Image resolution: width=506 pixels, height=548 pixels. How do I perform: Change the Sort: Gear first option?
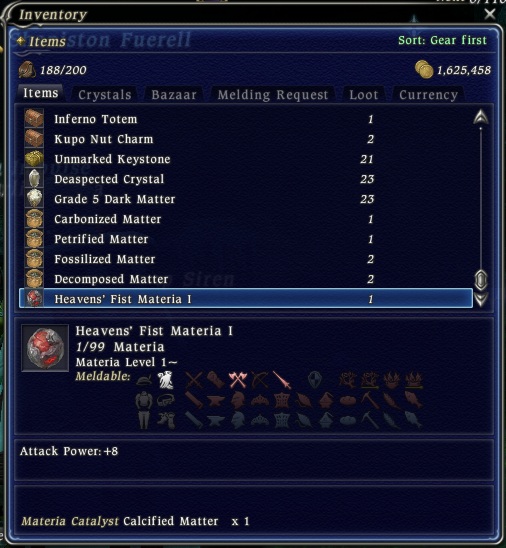(x=442, y=40)
